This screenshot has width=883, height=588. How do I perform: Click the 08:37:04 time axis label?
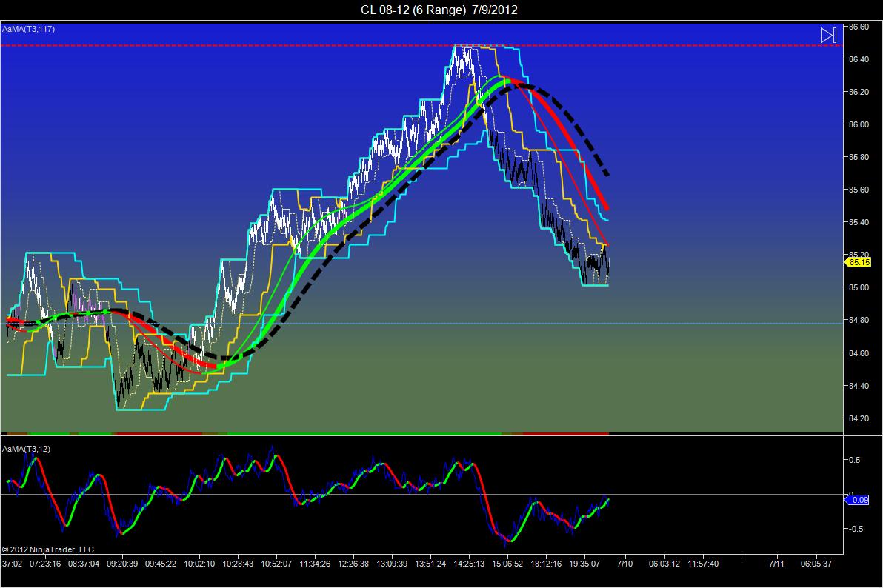click(x=84, y=564)
